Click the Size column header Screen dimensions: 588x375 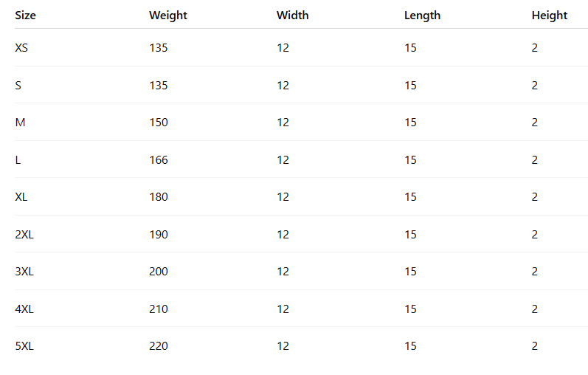pos(24,16)
